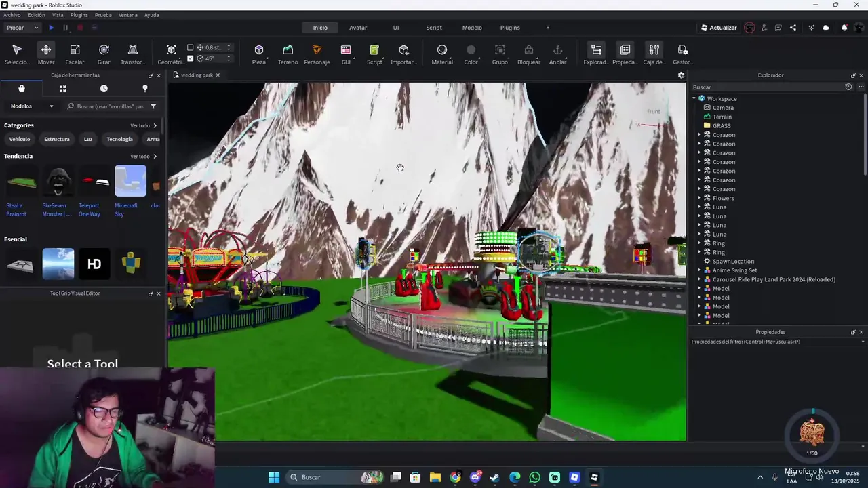Click the Personaje tool
Image resolution: width=868 pixels, height=488 pixels.
(317, 54)
